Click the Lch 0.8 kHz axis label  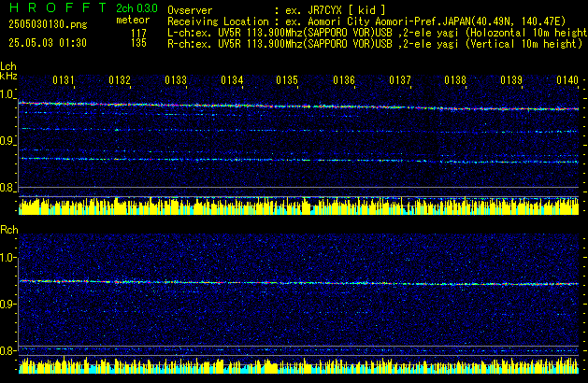click(x=7, y=188)
